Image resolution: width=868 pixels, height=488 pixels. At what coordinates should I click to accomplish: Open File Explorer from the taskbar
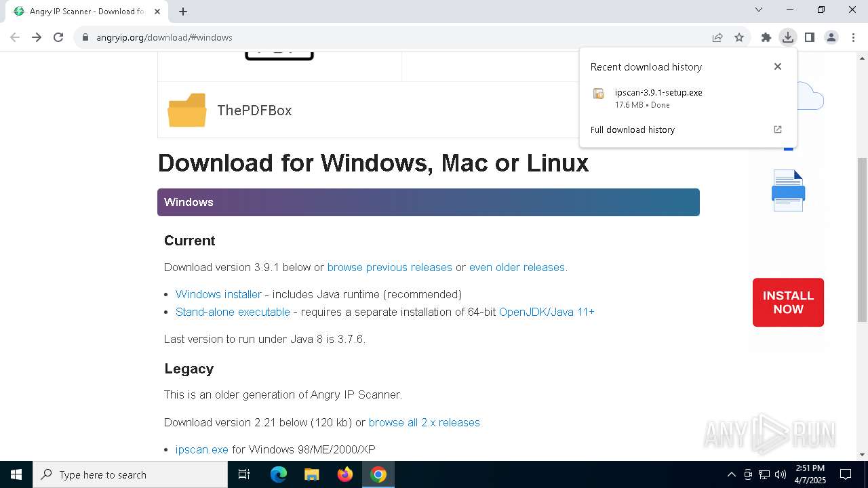tap(311, 474)
